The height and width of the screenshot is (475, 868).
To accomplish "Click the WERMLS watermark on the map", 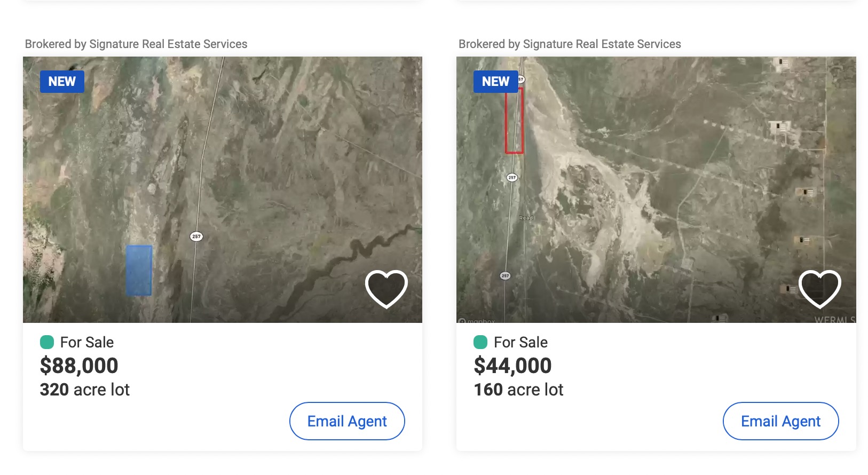I will [834, 320].
